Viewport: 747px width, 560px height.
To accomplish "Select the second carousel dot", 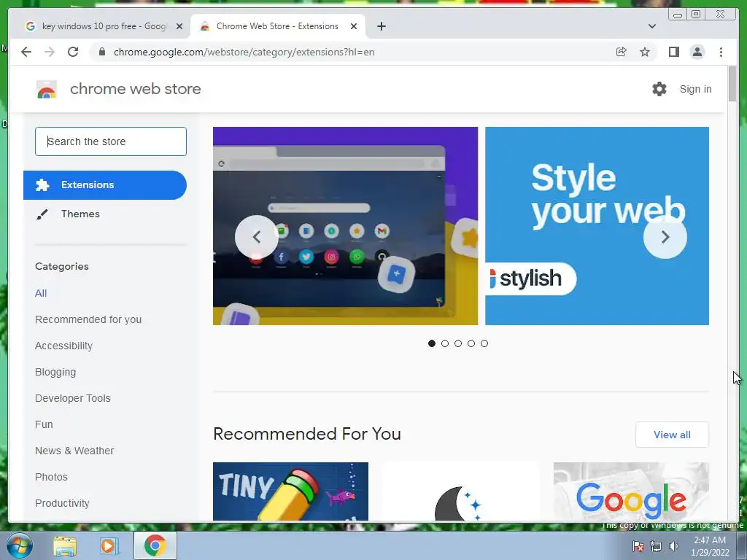I will click(445, 343).
